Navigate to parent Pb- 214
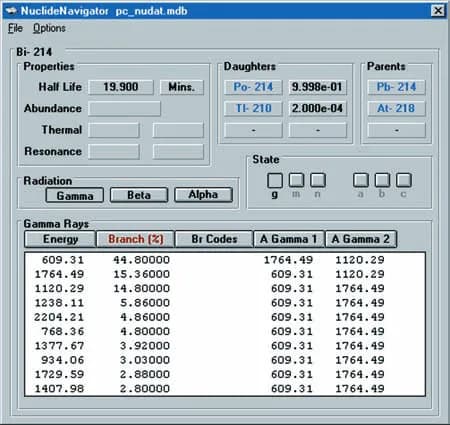Screen dimensions: 450x425 (396, 87)
